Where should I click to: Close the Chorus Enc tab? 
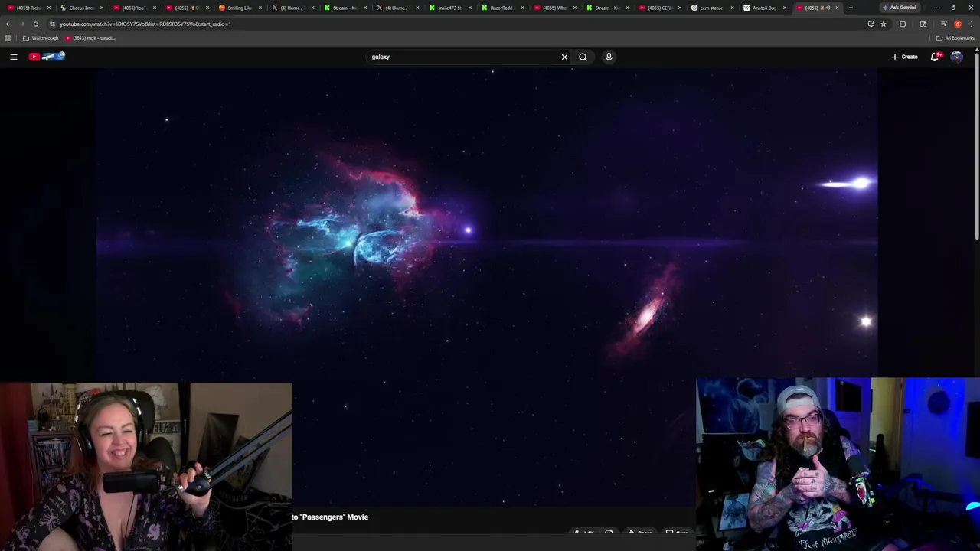tap(101, 8)
